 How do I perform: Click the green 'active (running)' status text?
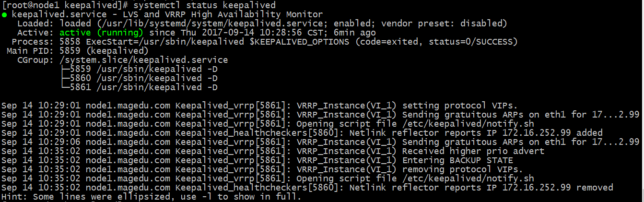pyautogui.click(x=101, y=33)
